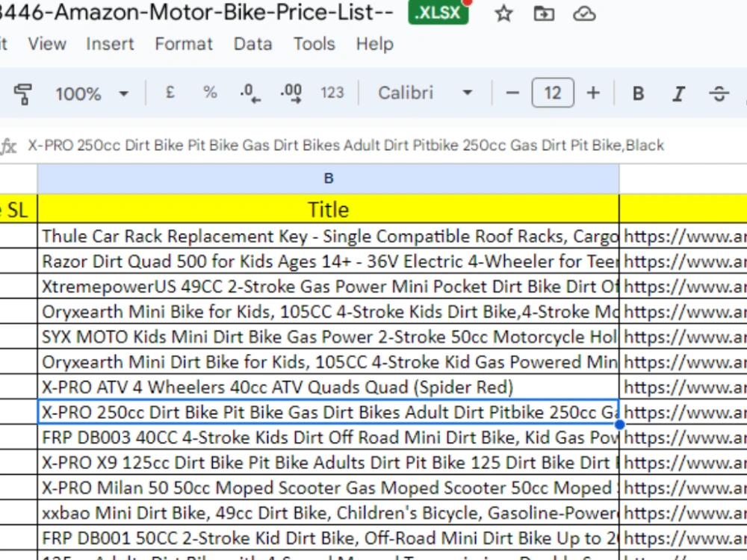
Task: Toggle bold formatting
Action: click(x=638, y=93)
